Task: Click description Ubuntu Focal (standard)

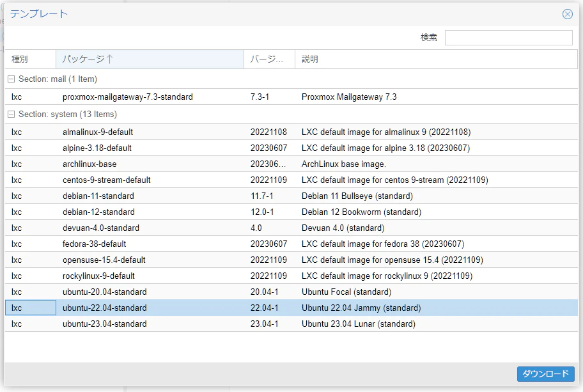Action: pyautogui.click(x=346, y=292)
